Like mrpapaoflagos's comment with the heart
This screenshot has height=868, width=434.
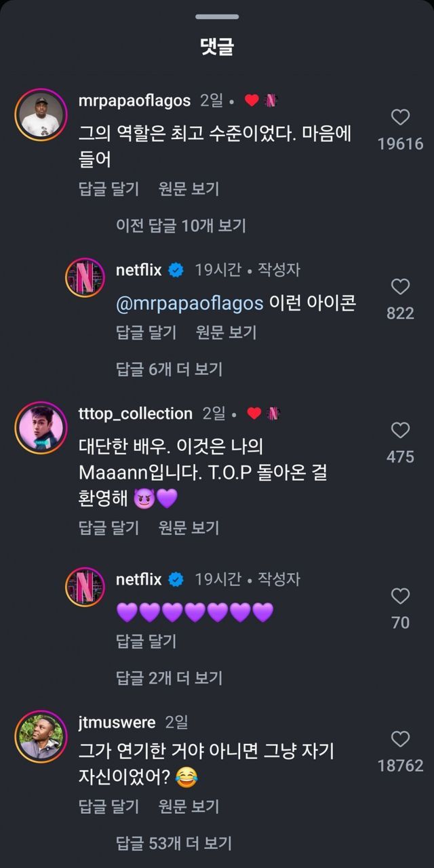point(401,117)
